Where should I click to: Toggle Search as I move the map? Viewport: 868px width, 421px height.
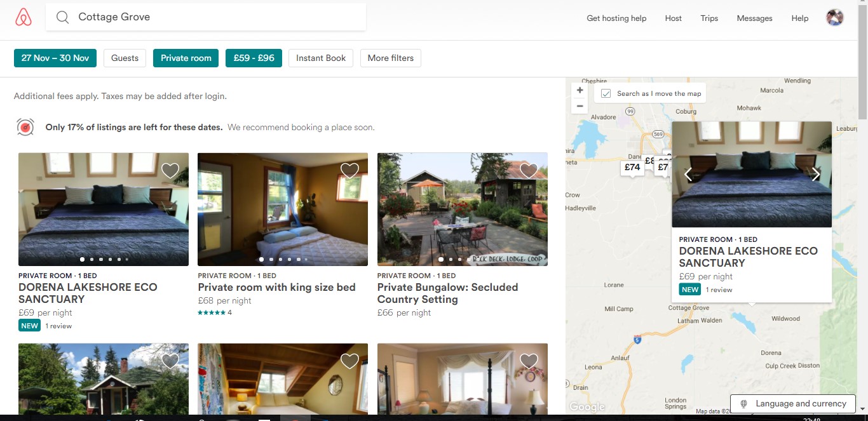606,93
